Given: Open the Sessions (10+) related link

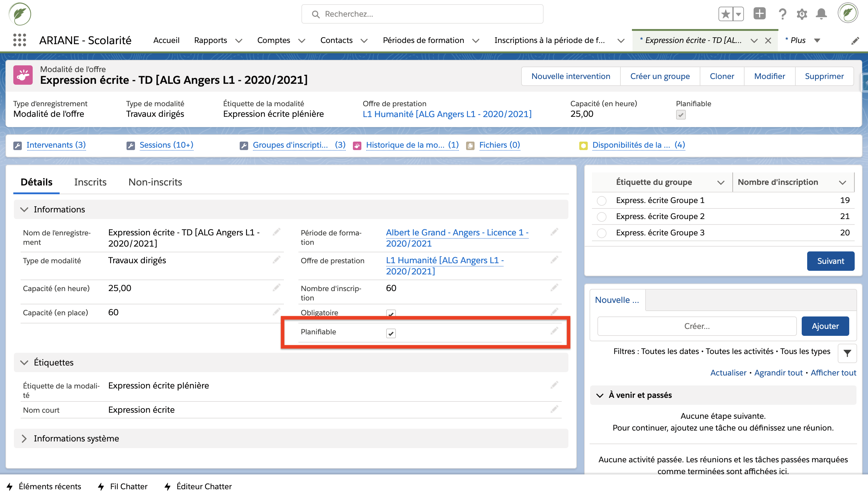Looking at the screenshot, I should pyautogui.click(x=166, y=145).
